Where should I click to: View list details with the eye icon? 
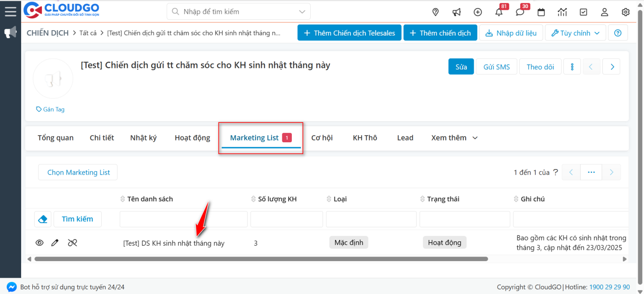point(40,243)
